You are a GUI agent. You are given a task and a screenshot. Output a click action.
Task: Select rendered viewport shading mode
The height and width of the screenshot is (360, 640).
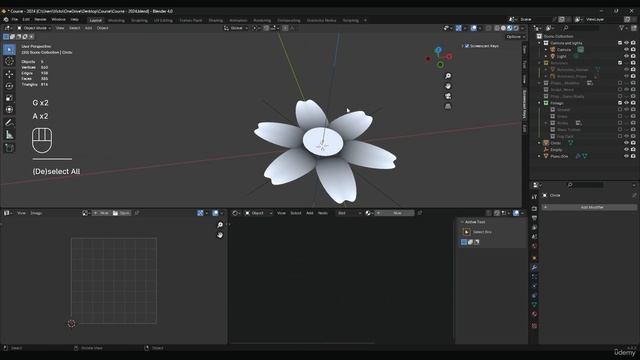pos(516,28)
